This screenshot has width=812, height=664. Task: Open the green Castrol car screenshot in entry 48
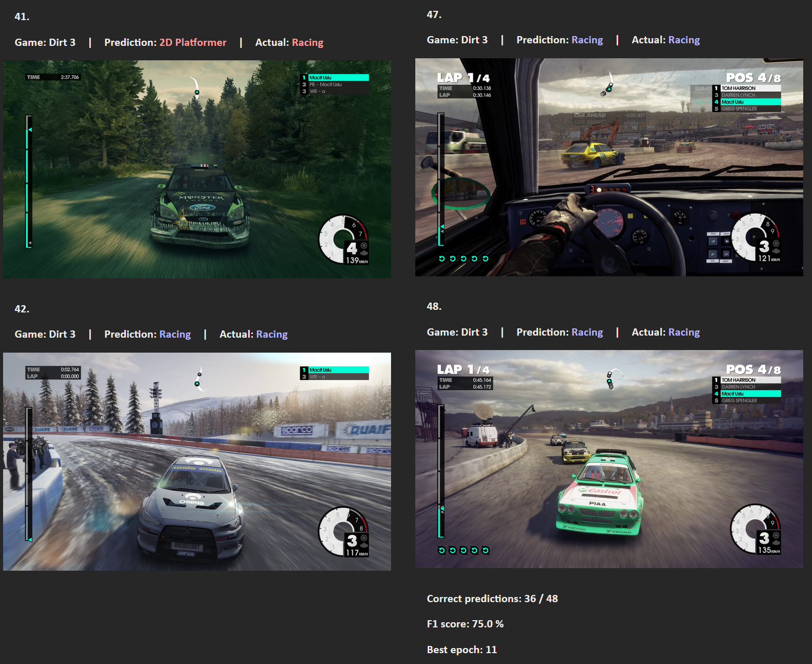609,459
